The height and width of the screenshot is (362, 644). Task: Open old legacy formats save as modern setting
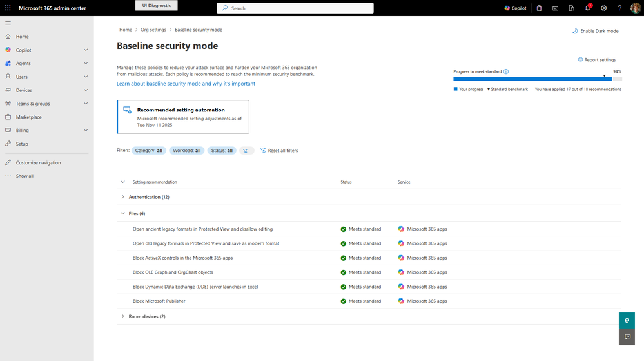pyautogui.click(x=206, y=243)
